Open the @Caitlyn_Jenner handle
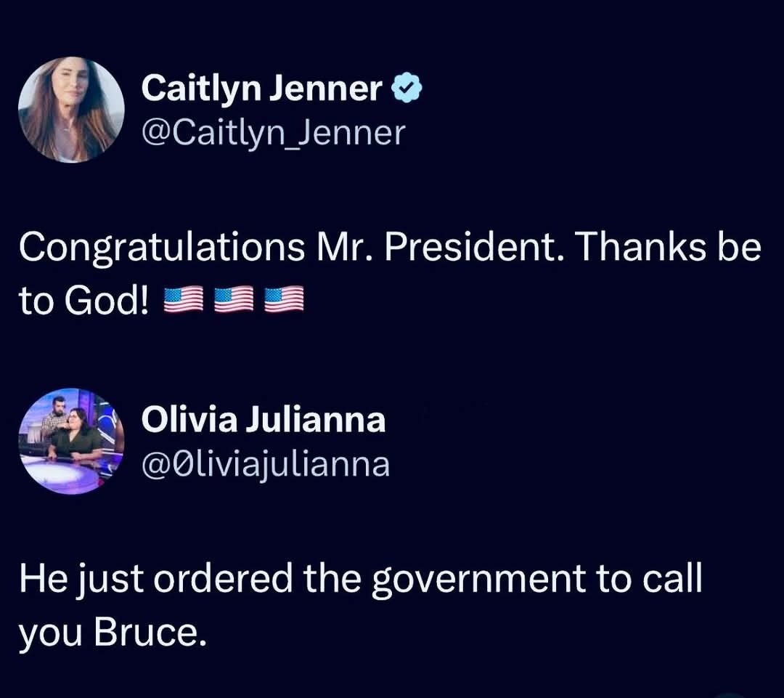The width and height of the screenshot is (784, 698). pyautogui.click(x=272, y=132)
